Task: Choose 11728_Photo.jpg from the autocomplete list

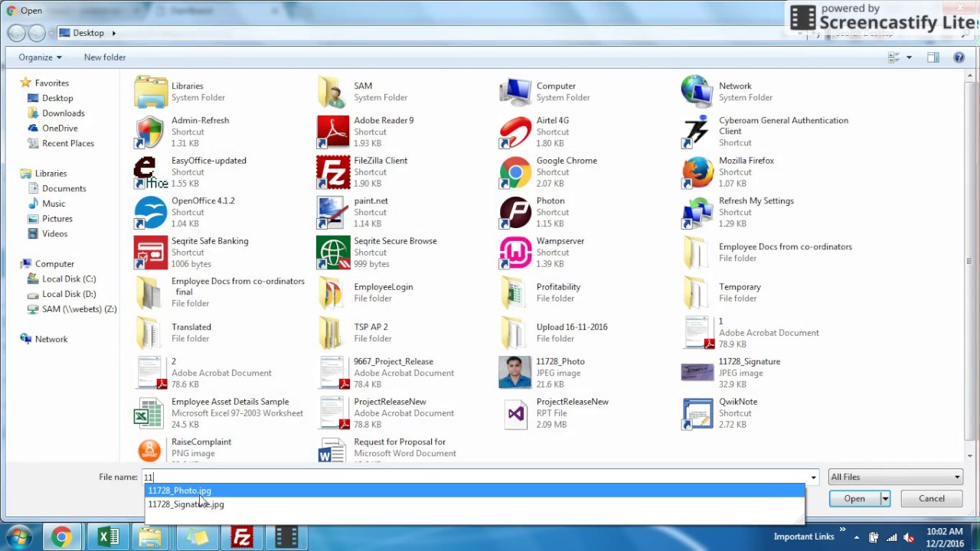Action: click(475, 491)
